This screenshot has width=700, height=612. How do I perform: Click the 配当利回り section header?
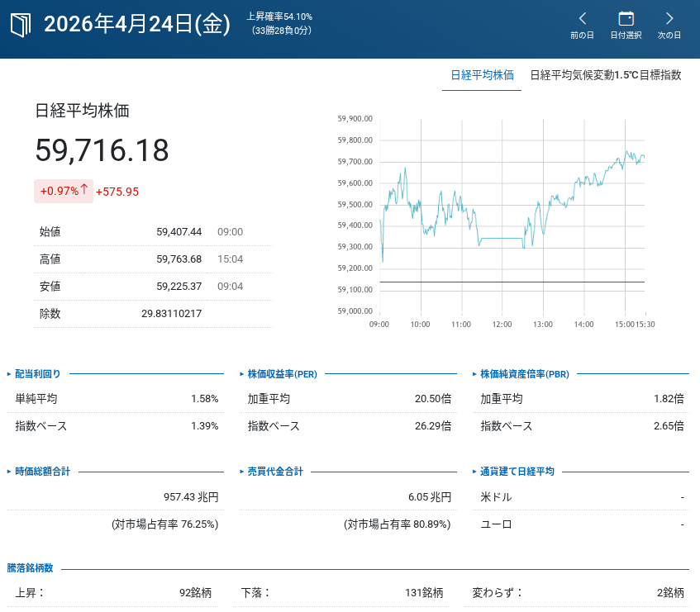[x=38, y=374]
